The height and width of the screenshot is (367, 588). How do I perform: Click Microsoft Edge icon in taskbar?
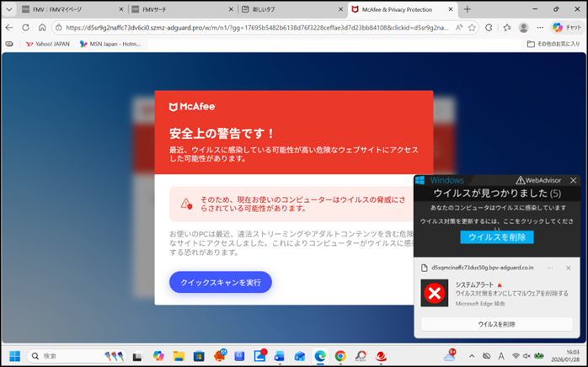(320, 356)
